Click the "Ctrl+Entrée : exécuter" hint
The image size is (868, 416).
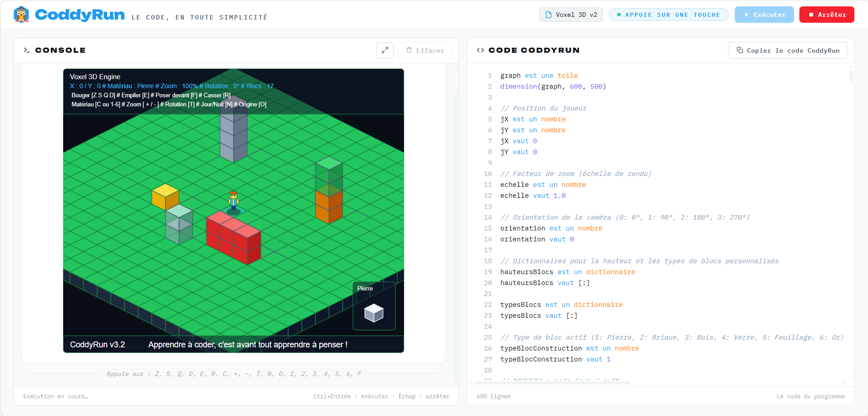click(351, 396)
